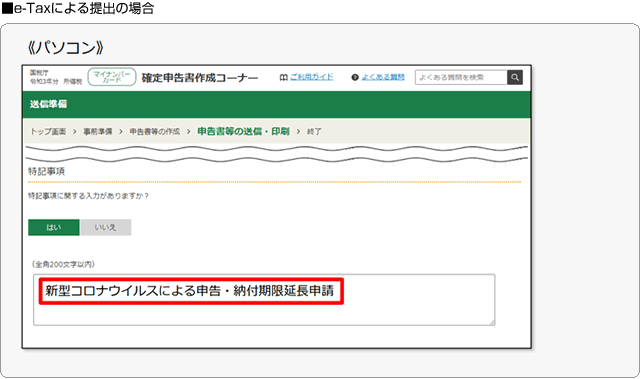640x379 pixels.
Task: Click into the 特記事項 text area
Action: click(264, 300)
